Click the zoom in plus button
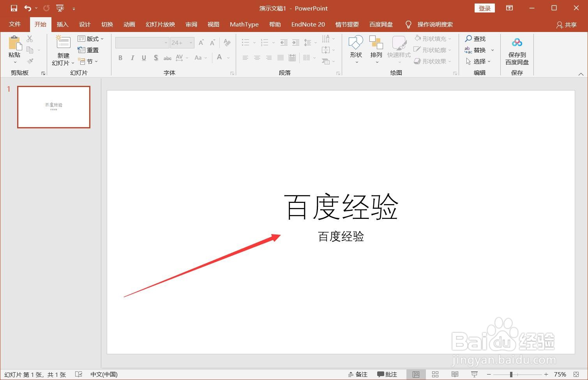 coord(546,374)
